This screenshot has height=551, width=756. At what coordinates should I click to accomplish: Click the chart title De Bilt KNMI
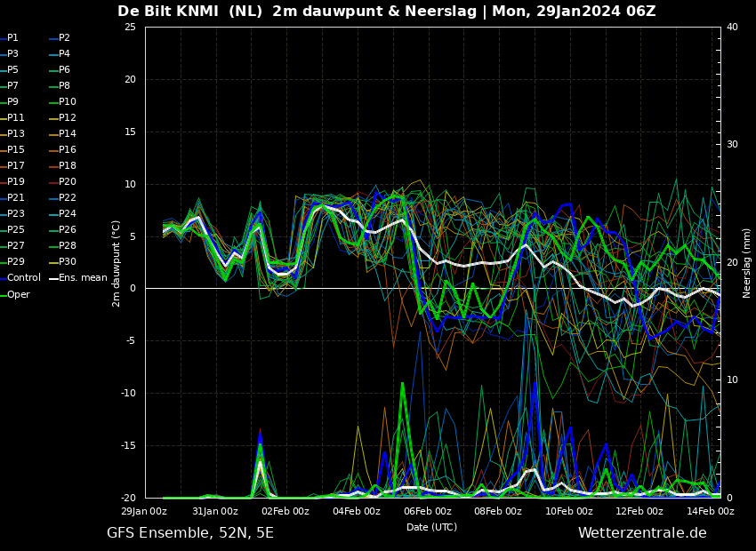click(x=168, y=11)
